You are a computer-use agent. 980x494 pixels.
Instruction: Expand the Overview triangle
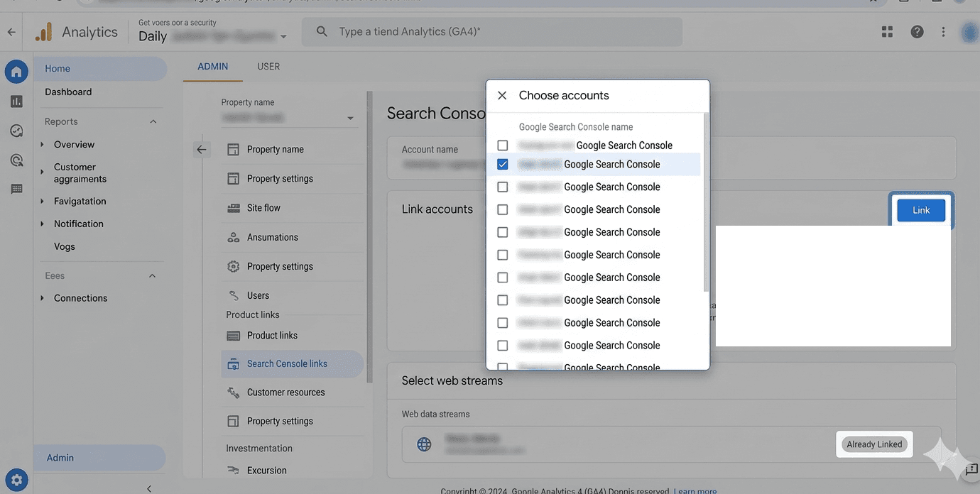point(42,145)
